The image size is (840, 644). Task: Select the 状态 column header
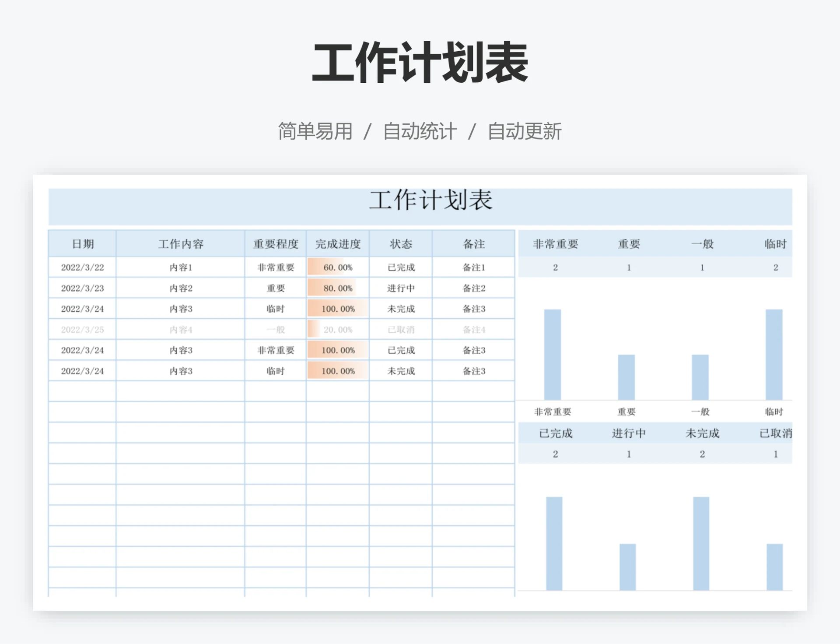(x=401, y=244)
